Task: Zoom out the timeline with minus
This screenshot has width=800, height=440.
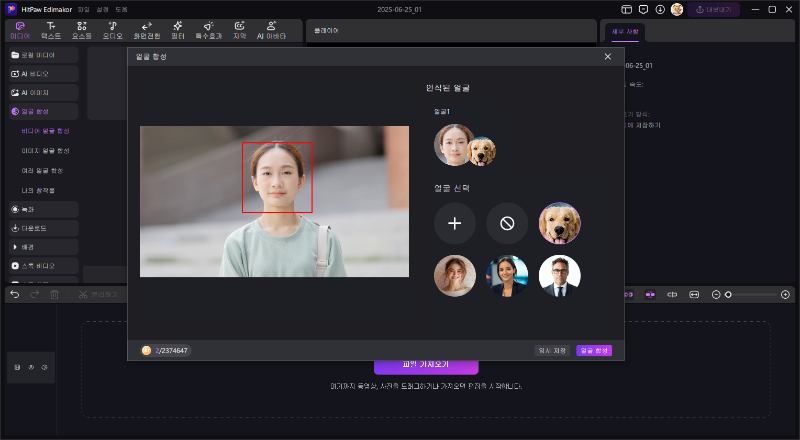Action: coord(716,295)
